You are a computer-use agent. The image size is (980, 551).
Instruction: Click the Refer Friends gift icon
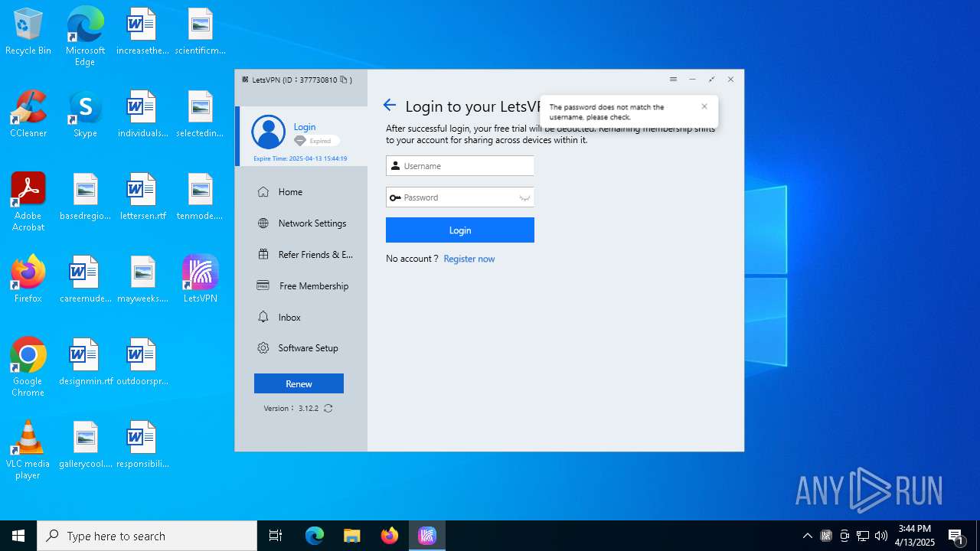263,255
